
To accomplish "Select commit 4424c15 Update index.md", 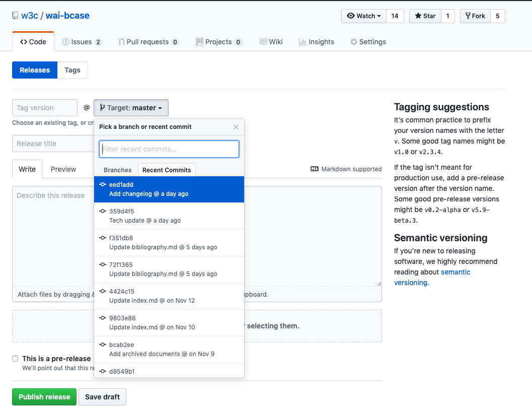I will (169, 296).
